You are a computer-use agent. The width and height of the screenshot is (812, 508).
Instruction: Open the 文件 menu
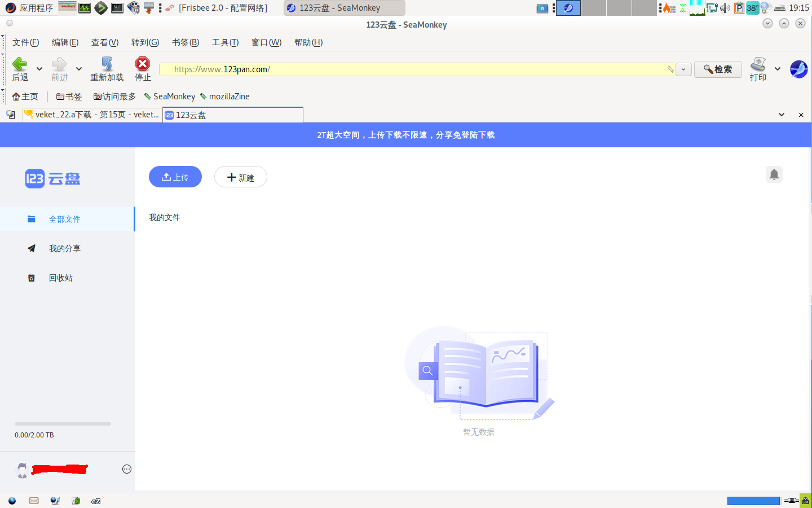click(26, 42)
